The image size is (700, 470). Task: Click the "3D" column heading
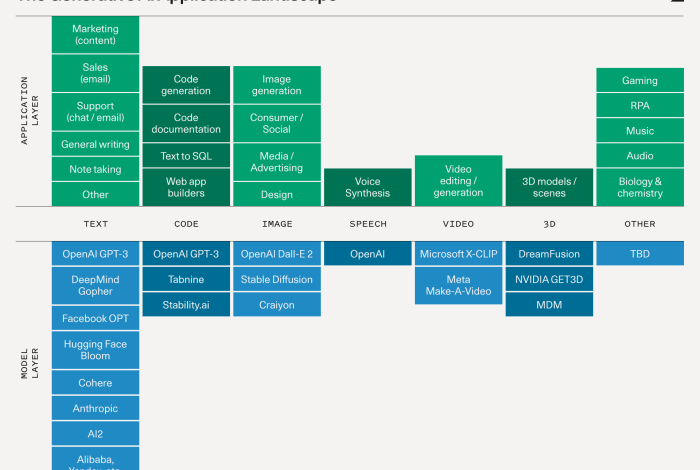point(549,224)
